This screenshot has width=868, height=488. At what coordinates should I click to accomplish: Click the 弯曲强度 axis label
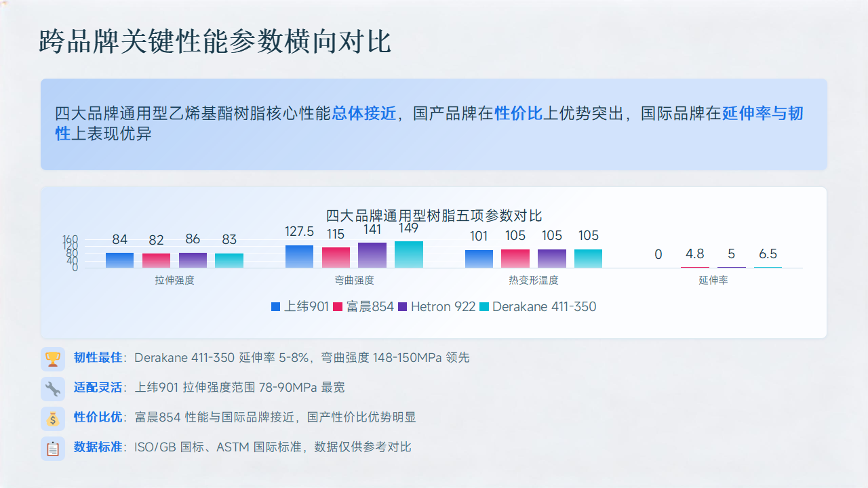(354, 280)
